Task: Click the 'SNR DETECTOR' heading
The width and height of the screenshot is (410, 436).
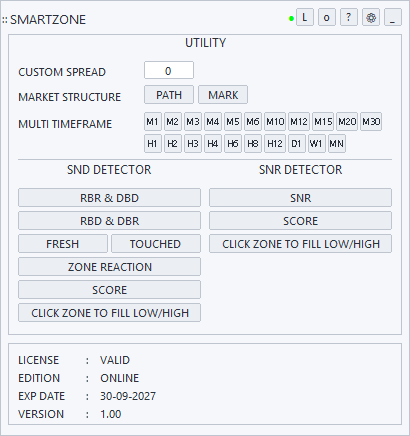Action: (300, 170)
